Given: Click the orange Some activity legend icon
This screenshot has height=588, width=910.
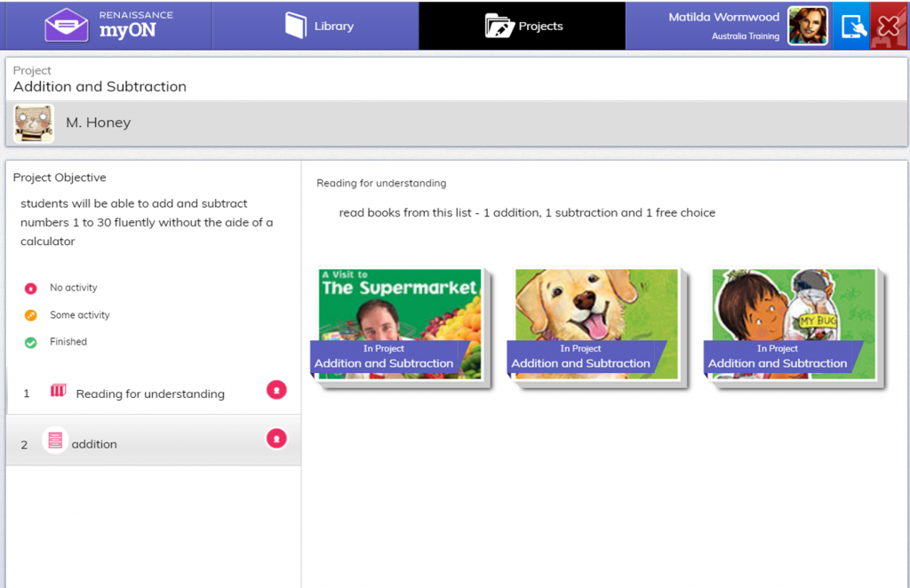Looking at the screenshot, I should (x=31, y=315).
